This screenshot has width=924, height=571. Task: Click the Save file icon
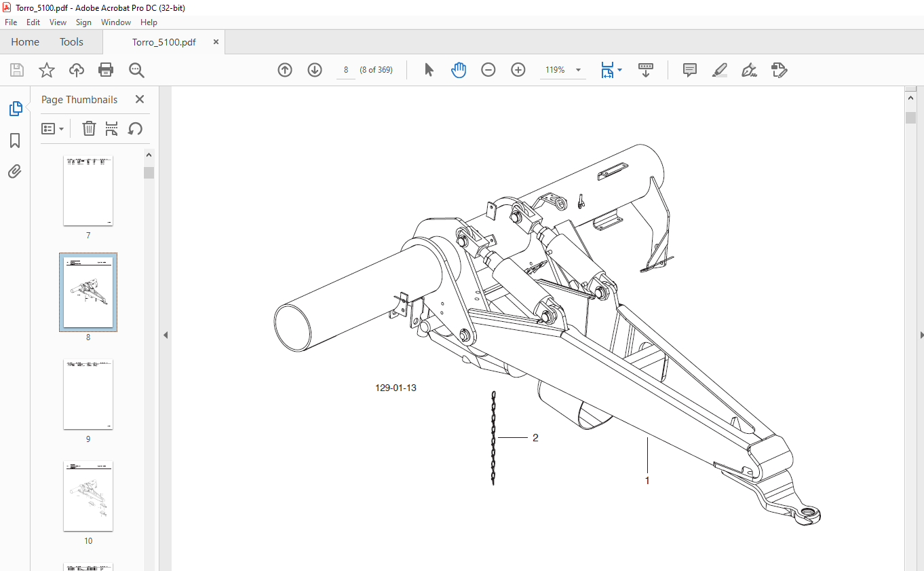[x=17, y=70]
